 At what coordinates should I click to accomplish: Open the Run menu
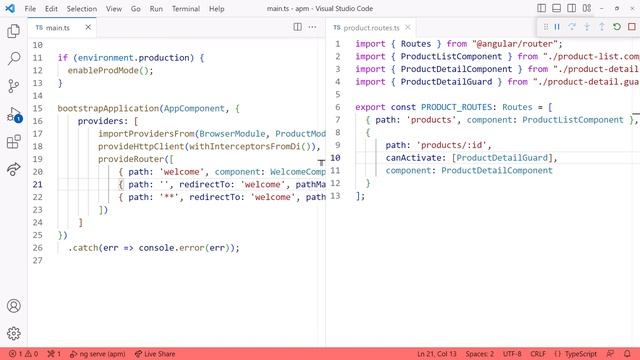pos(156,9)
